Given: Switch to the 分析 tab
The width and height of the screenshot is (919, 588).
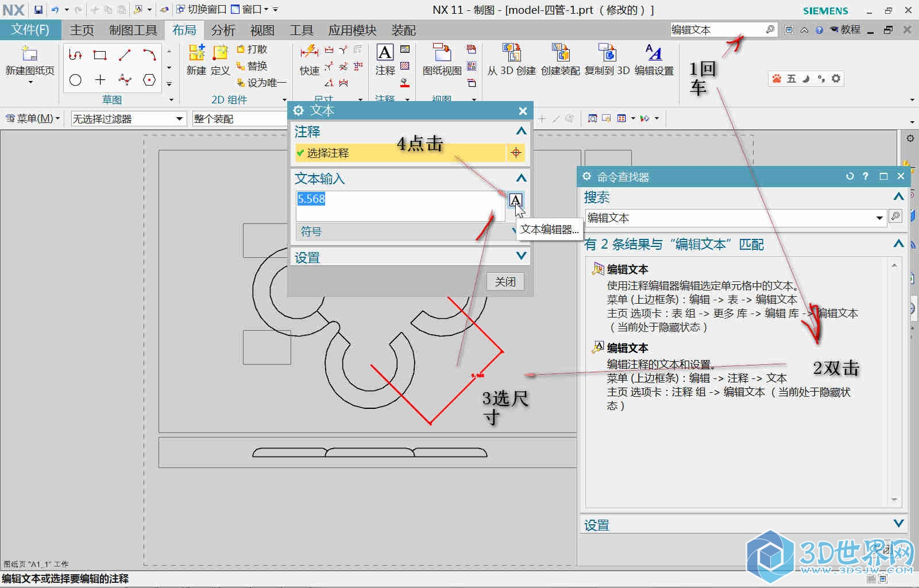Looking at the screenshot, I should 223,30.
